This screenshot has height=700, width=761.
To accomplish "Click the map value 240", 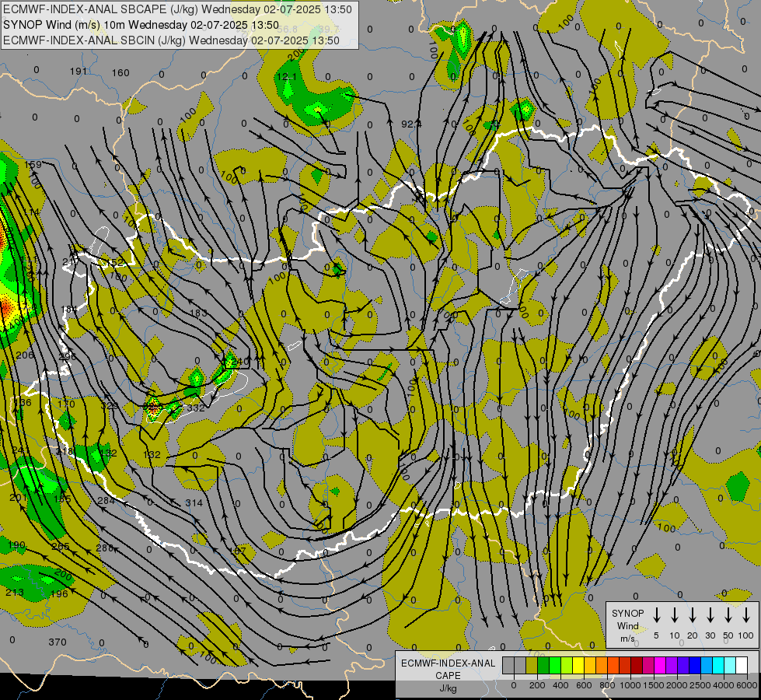I will coord(240,362).
